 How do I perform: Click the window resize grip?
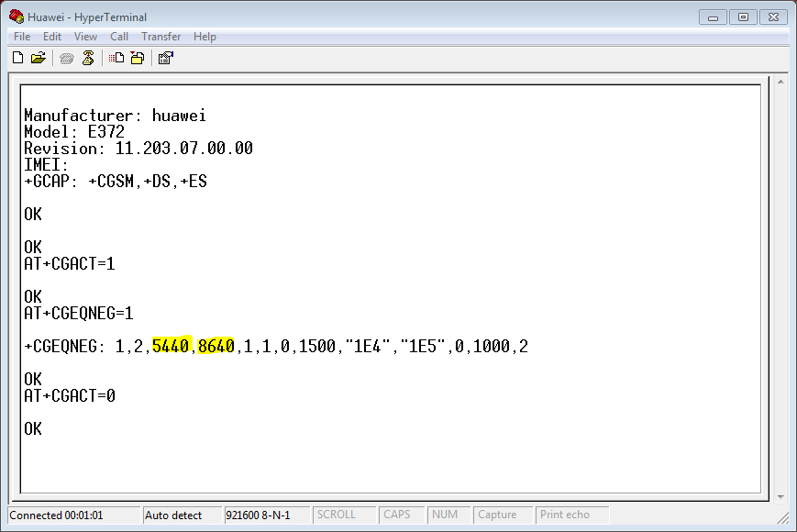coord(782,517)
